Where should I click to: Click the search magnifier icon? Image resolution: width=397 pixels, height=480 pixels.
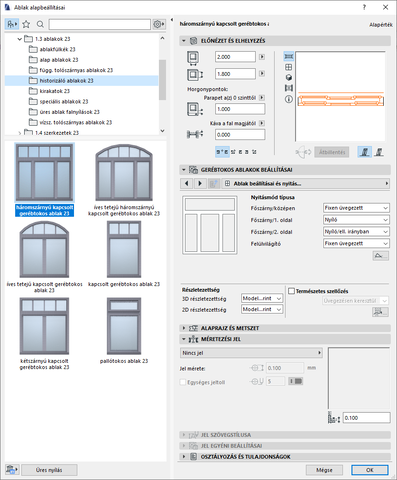(40, 24)
